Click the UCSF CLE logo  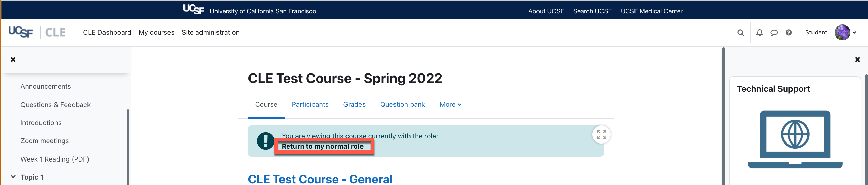[x=37, y=32]
